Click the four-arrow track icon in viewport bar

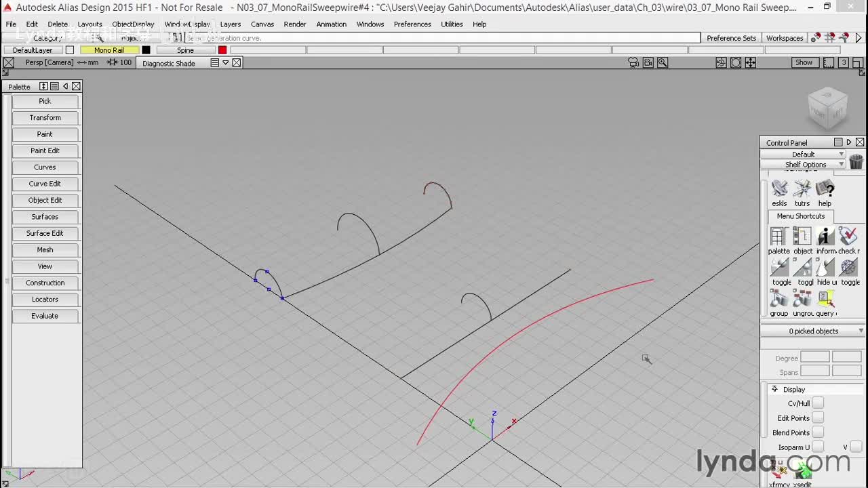click(751, 62)
